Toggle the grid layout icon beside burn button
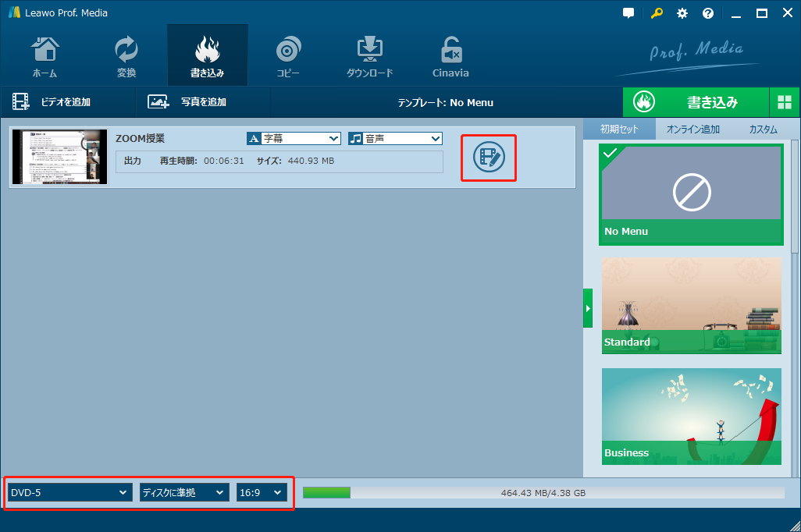Screen dimensions: 801x532 click(x=785, y=102)
